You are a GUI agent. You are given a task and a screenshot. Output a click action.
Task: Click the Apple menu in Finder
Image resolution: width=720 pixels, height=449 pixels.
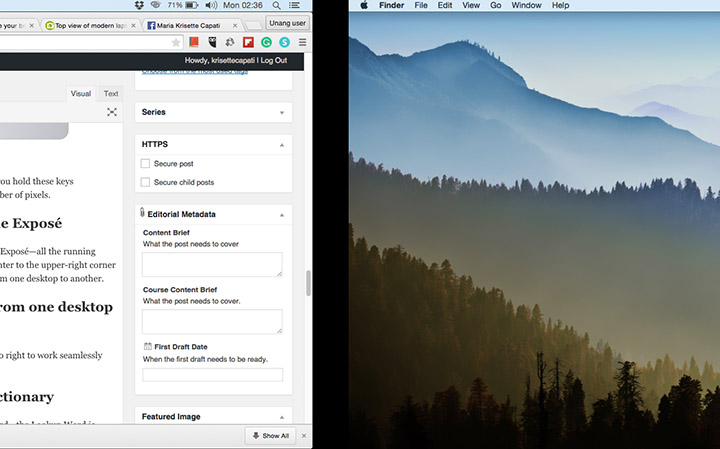coord(364,6)
